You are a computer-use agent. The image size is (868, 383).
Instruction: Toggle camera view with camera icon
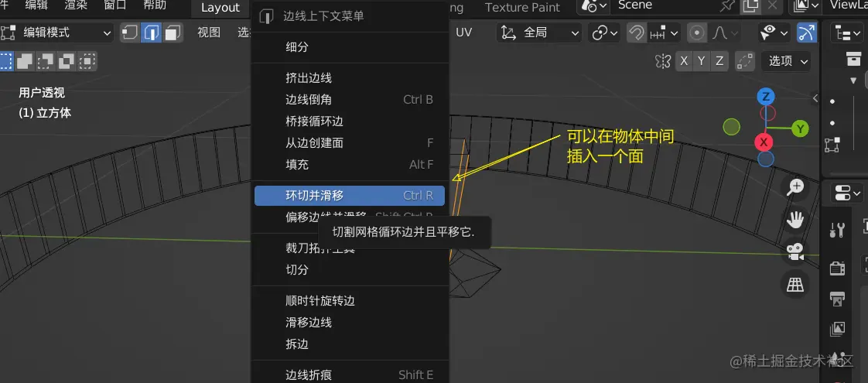[795, 252]
